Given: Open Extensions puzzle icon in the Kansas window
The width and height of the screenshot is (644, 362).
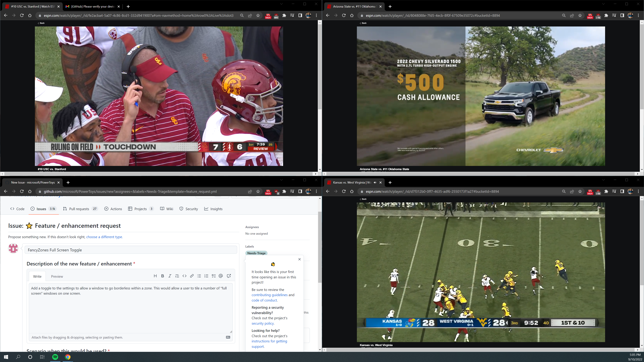Looking at the screenshot, I should (x=606, y=191).
